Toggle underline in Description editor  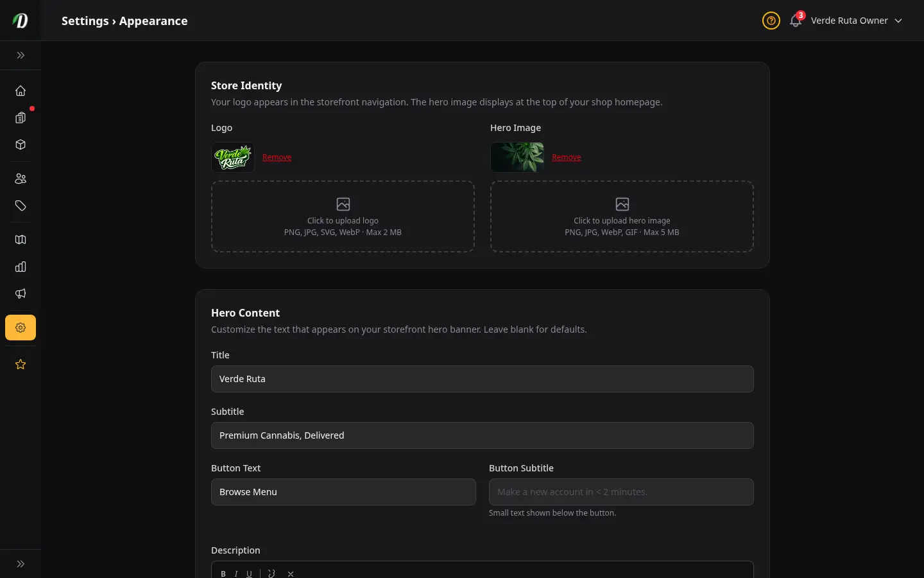(x=249, y=574)
